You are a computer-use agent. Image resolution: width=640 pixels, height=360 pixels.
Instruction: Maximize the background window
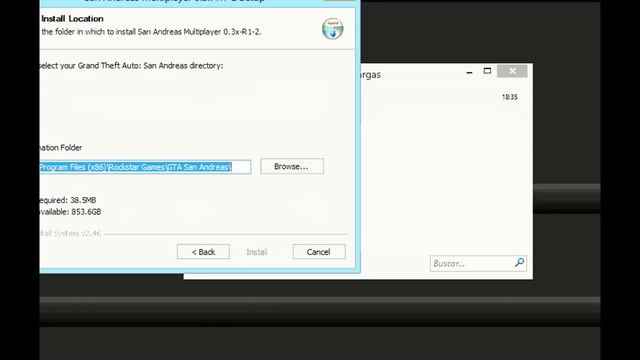(487, 71)
